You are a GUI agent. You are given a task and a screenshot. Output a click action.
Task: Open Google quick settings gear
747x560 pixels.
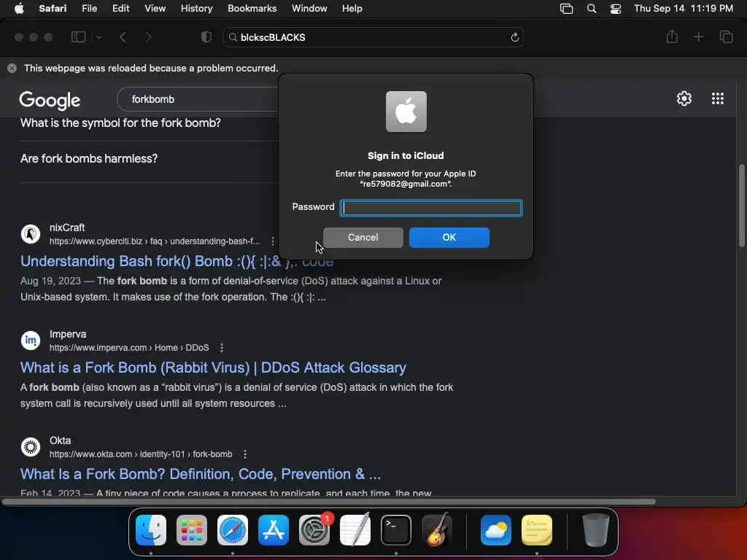coord(684,98)
